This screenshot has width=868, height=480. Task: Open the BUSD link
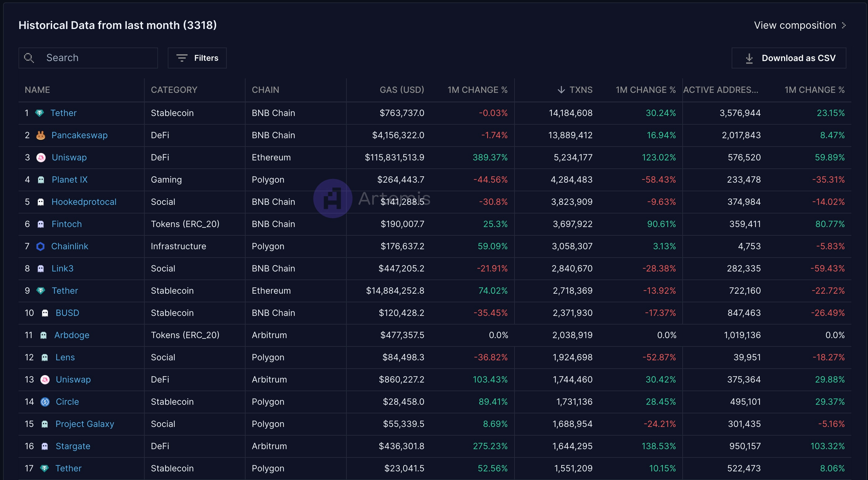click(67, 313)
